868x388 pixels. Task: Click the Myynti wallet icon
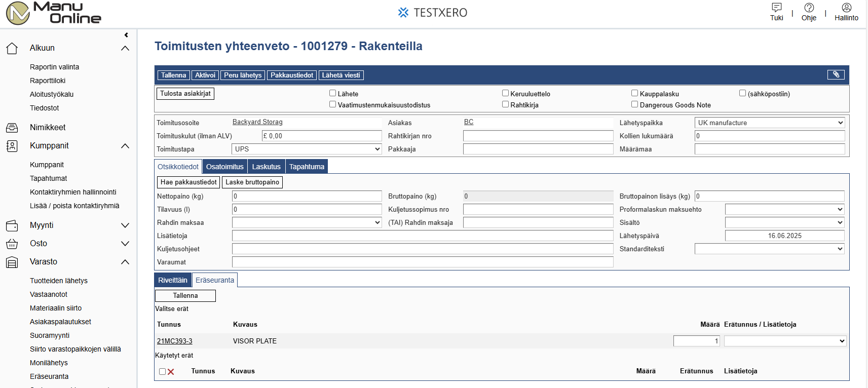pos(12,225)
